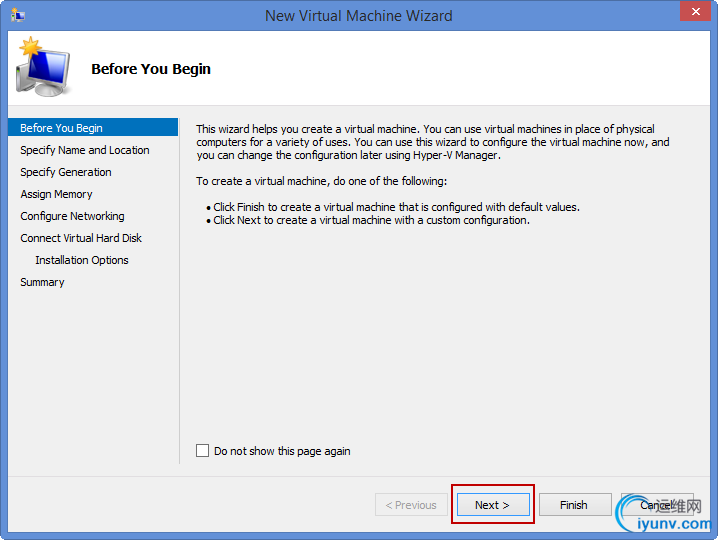Click the 'This wizard helps you' paragraph

pyautogui.click(x=433, y=142)
